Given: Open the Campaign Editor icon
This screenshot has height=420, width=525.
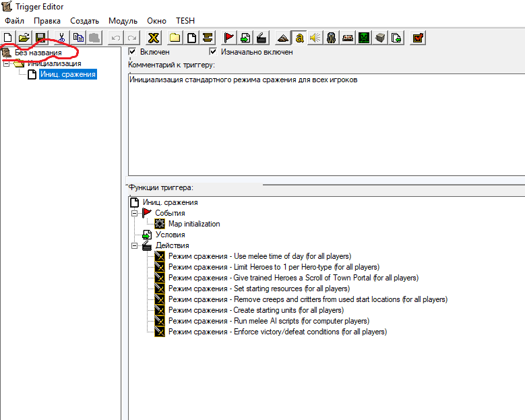Looking at the screenshot, I should pyautogui.click(x=348, y=38).
